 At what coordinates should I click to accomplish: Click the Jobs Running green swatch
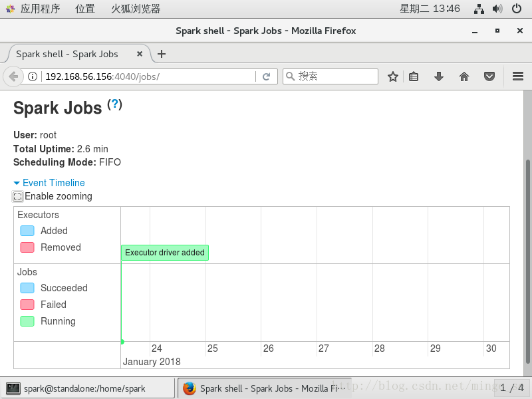pyautogui.click(x=27, y=321)
